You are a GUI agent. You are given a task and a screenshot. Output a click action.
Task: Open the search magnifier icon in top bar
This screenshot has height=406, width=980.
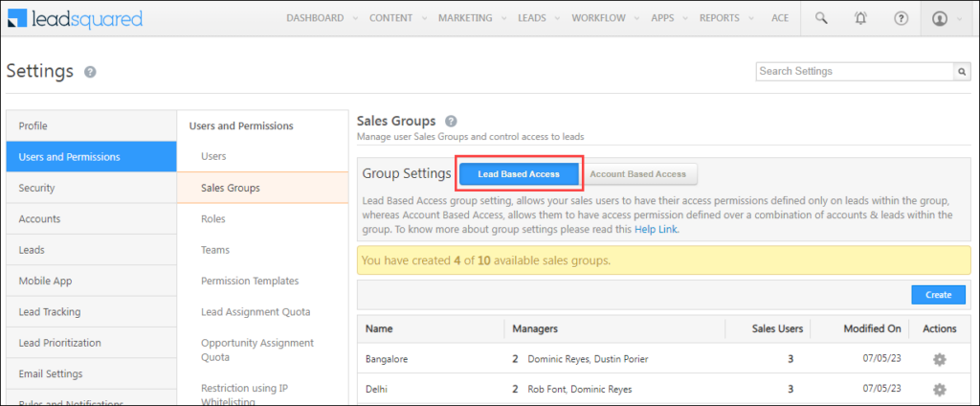click(821, 18)
